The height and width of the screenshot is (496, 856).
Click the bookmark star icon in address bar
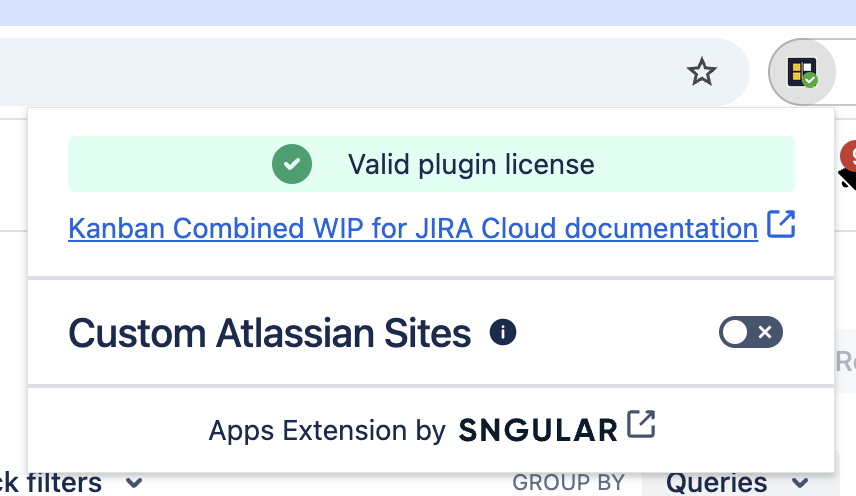702,72
